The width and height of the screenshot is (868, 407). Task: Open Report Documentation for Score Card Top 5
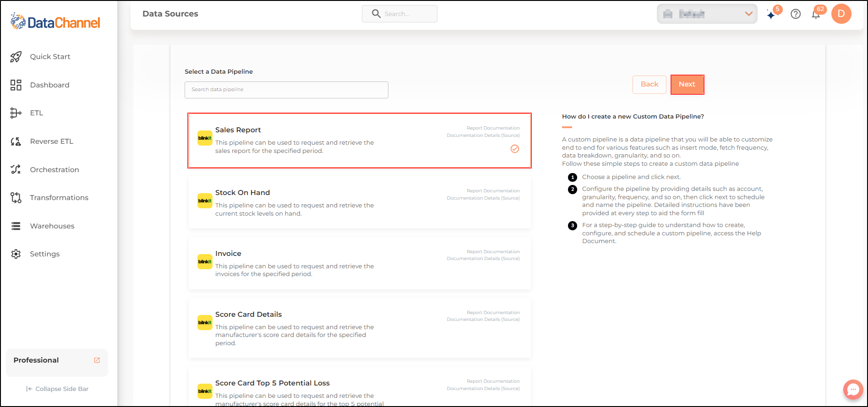point(493,381)
